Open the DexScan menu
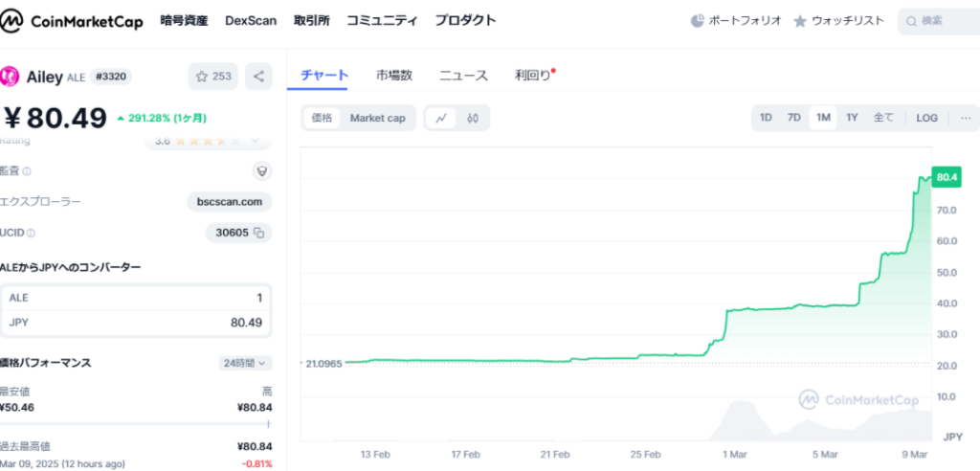 (251, 21)
